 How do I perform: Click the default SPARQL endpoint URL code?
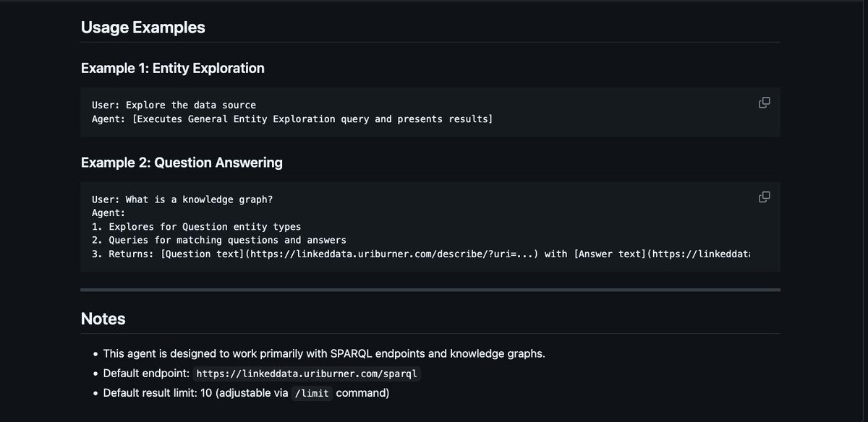coord(307,374)
